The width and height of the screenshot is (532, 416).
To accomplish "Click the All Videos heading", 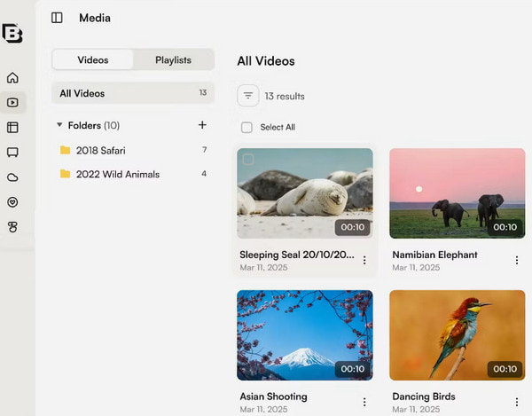I will [x=266, y=61].
